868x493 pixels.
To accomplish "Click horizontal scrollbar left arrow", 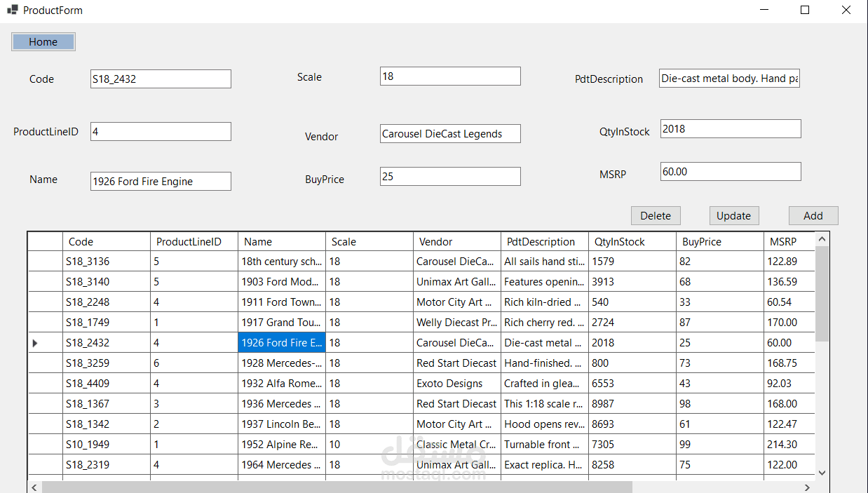I will tap(34, 487).
